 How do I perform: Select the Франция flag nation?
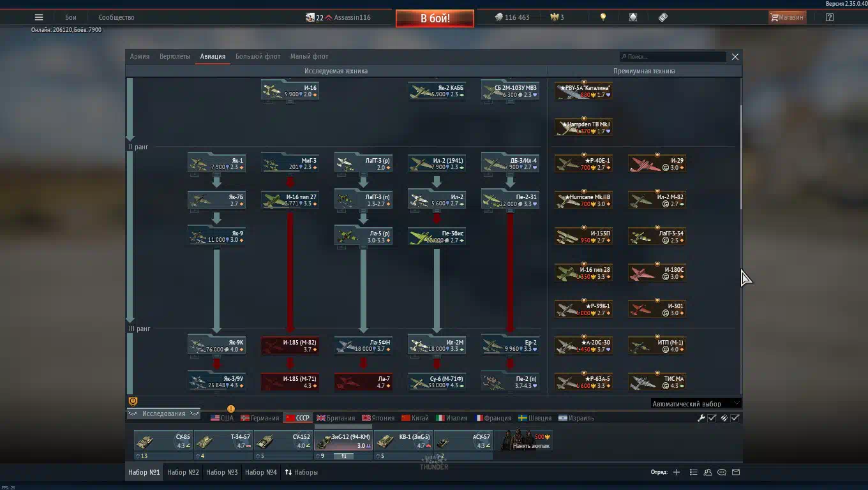(493, 418)
